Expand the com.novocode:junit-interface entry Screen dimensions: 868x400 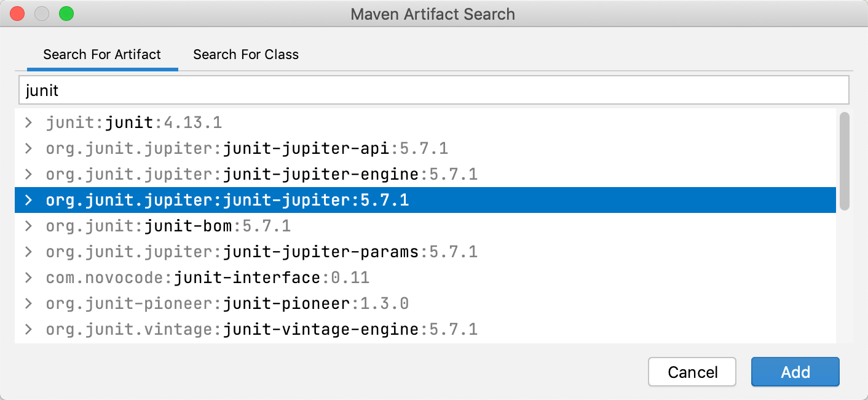point(28,277)
